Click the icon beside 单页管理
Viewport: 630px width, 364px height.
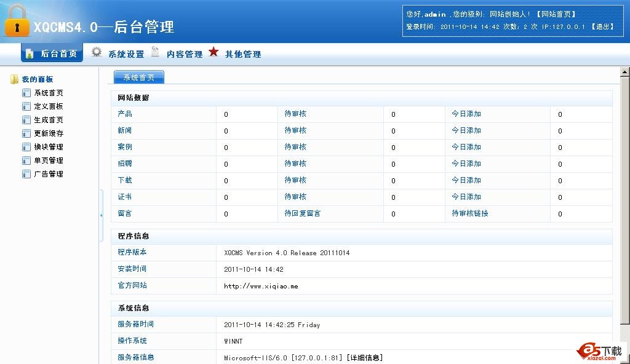coord(26,160)
